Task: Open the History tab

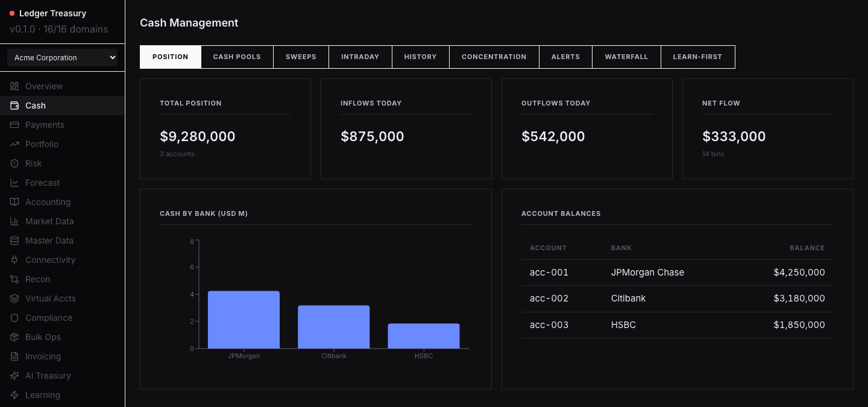Action: pyautogui.click(x=421, y=57)
